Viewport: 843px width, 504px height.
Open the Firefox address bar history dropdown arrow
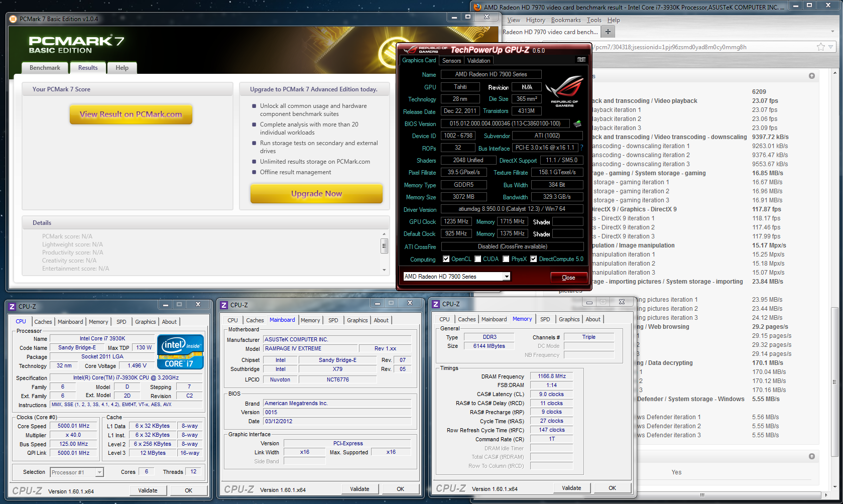pyautogui.click(x=830, y=47)
